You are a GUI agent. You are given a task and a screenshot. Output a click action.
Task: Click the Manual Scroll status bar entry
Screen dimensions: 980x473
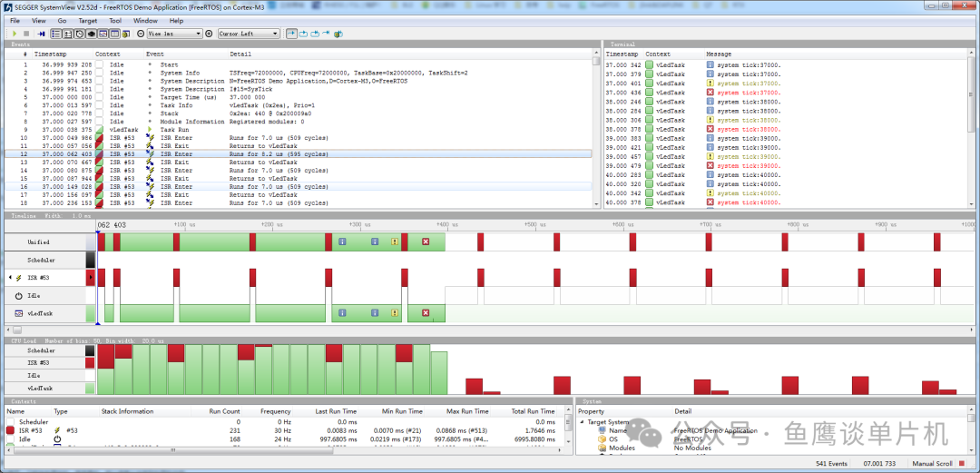tap(931, 464)
